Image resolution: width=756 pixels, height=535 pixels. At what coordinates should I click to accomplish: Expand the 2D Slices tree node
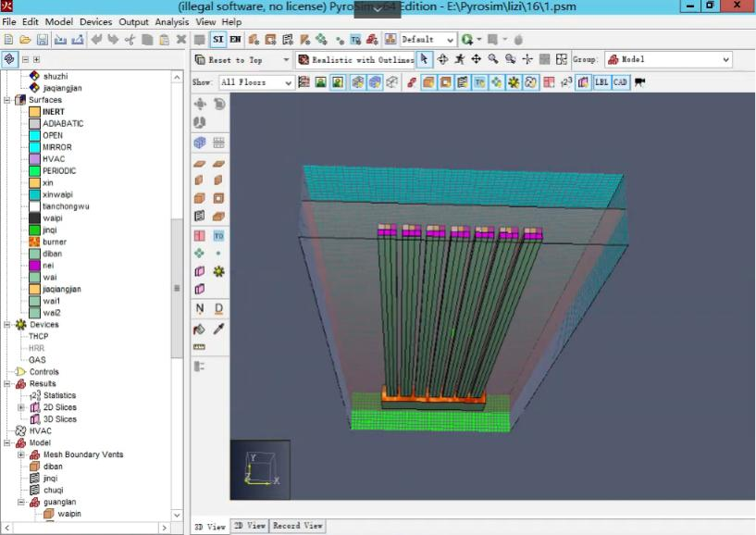21,407
